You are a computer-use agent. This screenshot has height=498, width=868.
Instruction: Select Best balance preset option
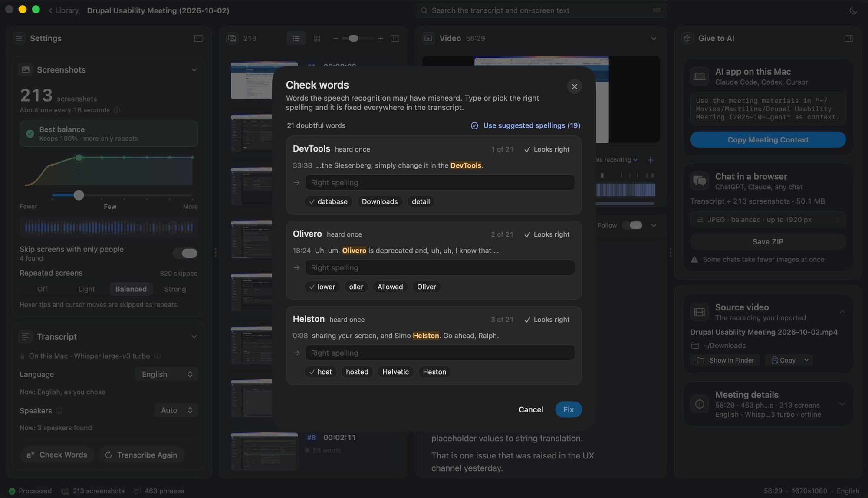pyautogui.click(x=108, y=134)
